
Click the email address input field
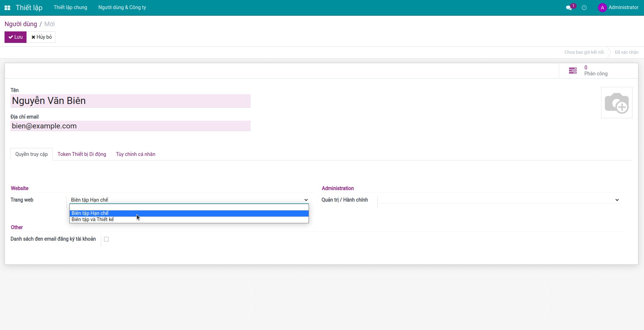click(130, 126)
